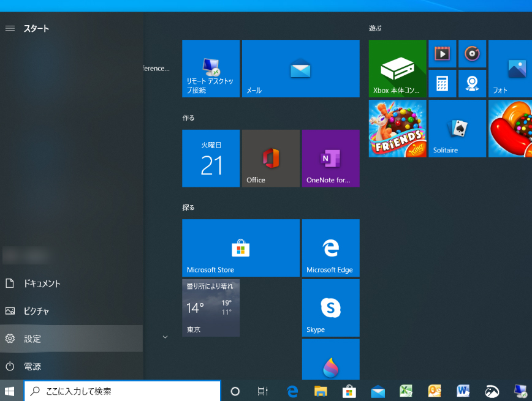This screenshot has width=532, height=401.
Task: Open the OneNote tile
Action: (330, 159)
